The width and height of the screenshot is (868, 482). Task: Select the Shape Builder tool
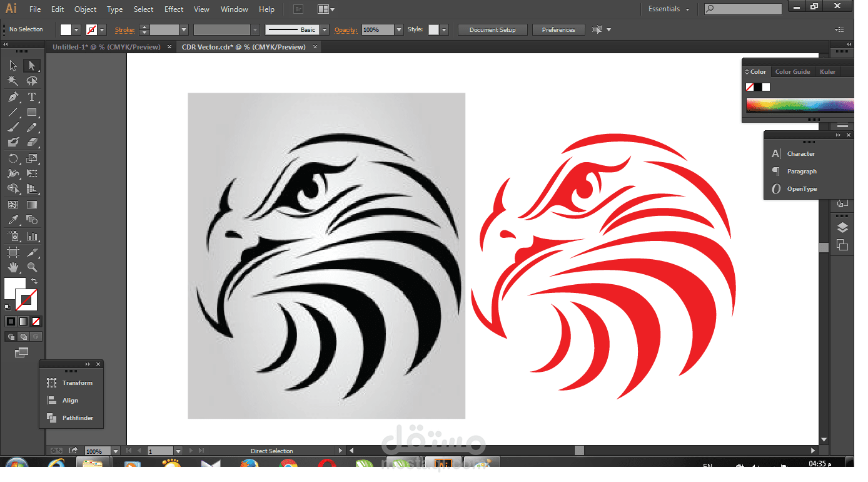pyautogui.click(x=13, y=189)
